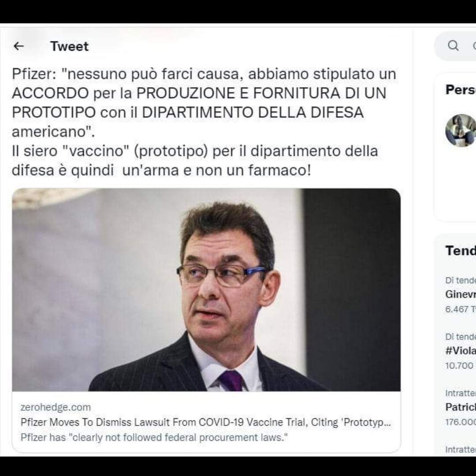The height and width of the screenshot is (476, 476).
Task: Click the 176.000 count under Patric
Action: click(461, 422)
